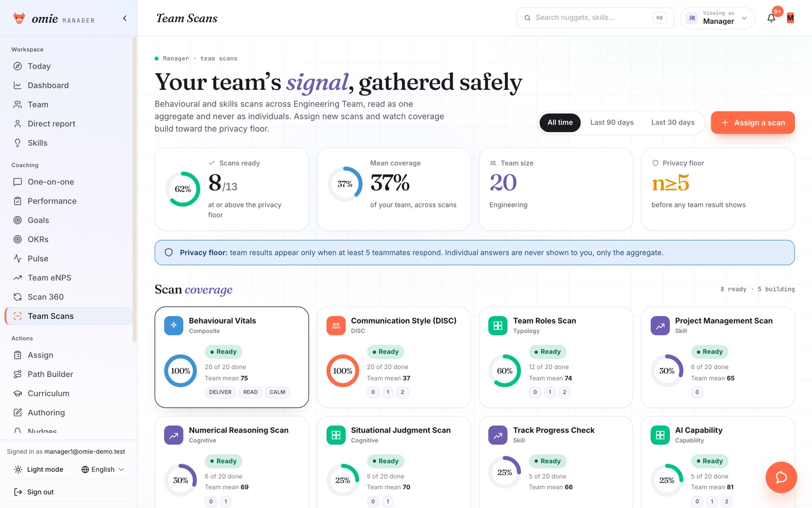Select the Last 90 days filter
This screenshot has width=812, height=508.
pos(612,122)
